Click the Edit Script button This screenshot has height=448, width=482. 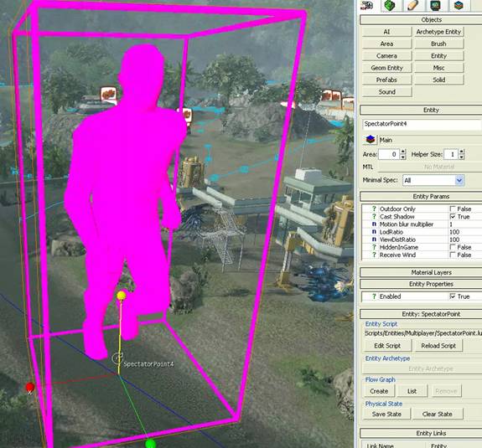(387, 346)
